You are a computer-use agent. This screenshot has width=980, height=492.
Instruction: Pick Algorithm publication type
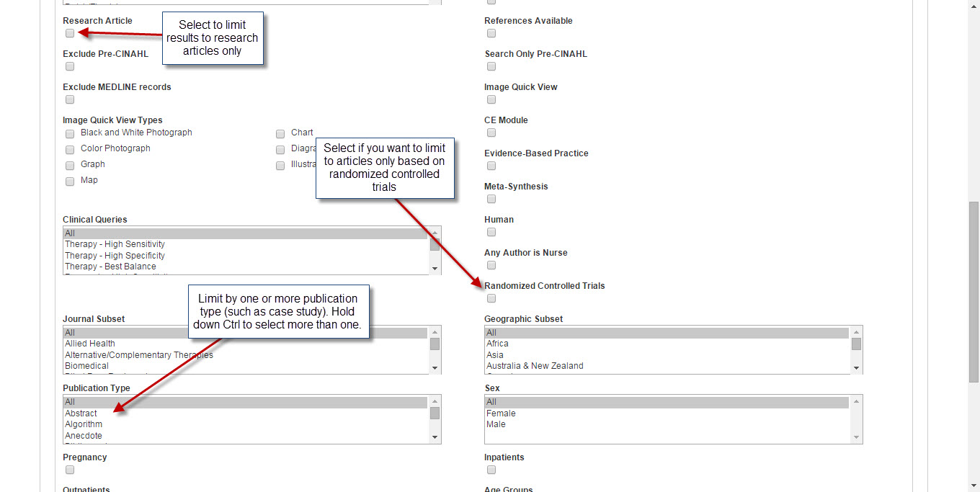point(246,424)
